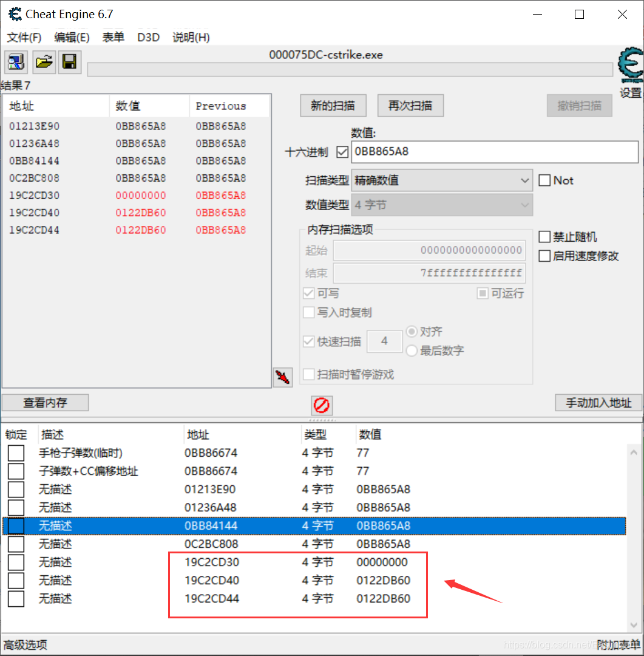Toggle the 十六进制 checkbox
644x656 pixels.
pos(342,152)
